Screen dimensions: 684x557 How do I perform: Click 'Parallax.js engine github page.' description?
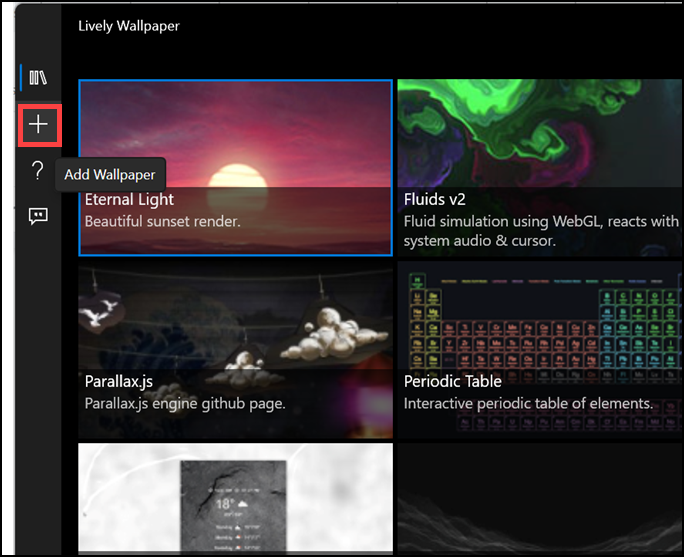click(185, 404)
